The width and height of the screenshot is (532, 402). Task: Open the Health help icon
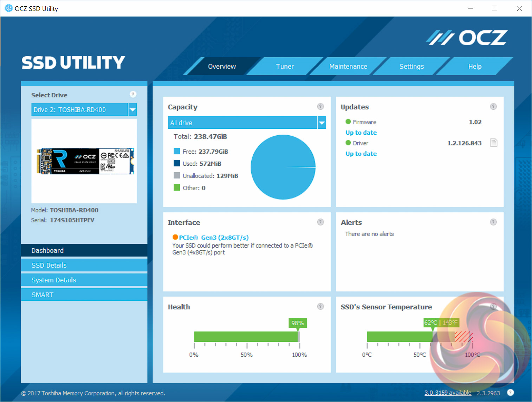pos(320,306)
